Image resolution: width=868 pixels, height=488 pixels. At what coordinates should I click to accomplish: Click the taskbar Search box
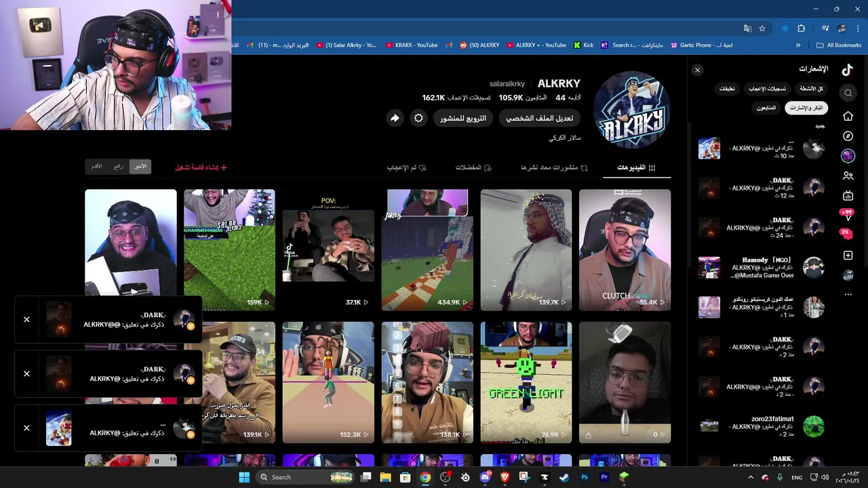pyautogui.click(x=305, y=477)
